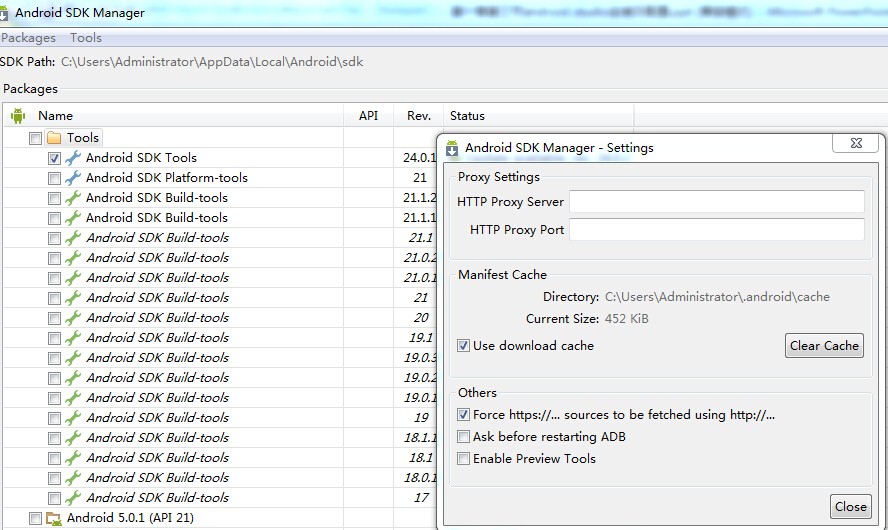Click the cache Directory path text
This screenshot has width=888, height=530.
click(x=717, y=297)
